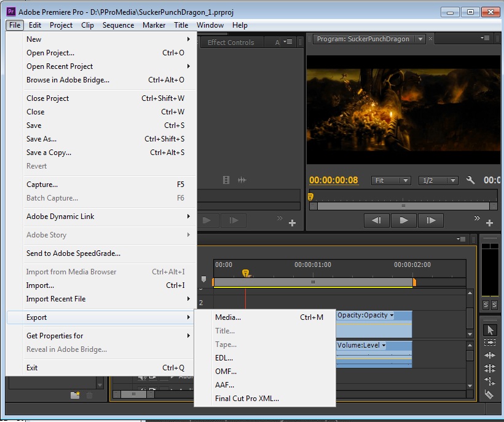Screen dimensions: 504x422
Task: Click the Project panel trash icon
Action: tap(89, 395)
